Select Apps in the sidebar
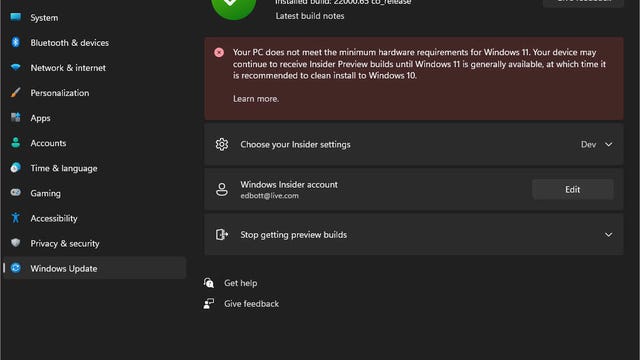 [40, 118]
